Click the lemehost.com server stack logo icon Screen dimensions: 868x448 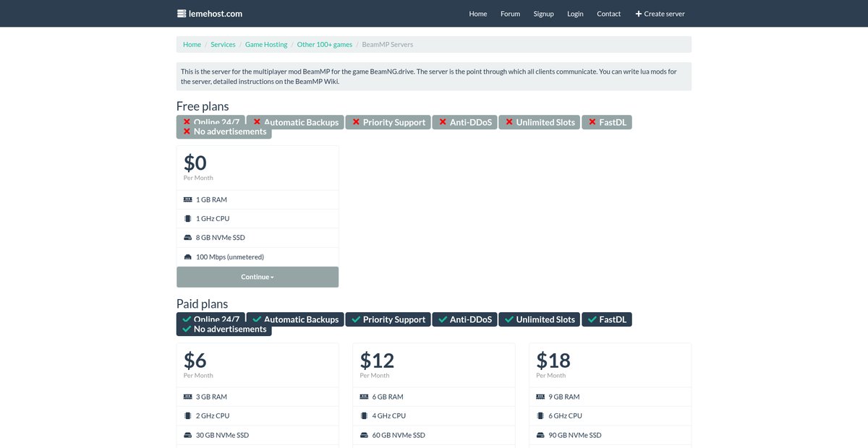tap(182, 14)
